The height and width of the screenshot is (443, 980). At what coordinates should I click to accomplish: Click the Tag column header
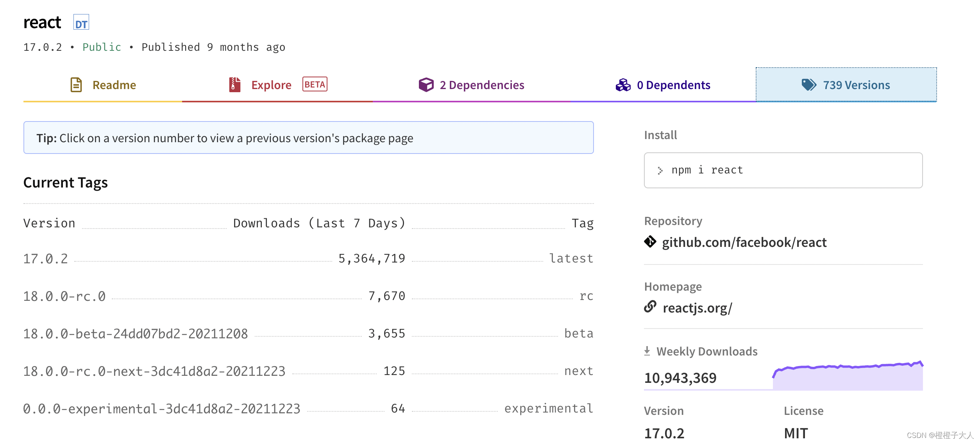[583, 223]
